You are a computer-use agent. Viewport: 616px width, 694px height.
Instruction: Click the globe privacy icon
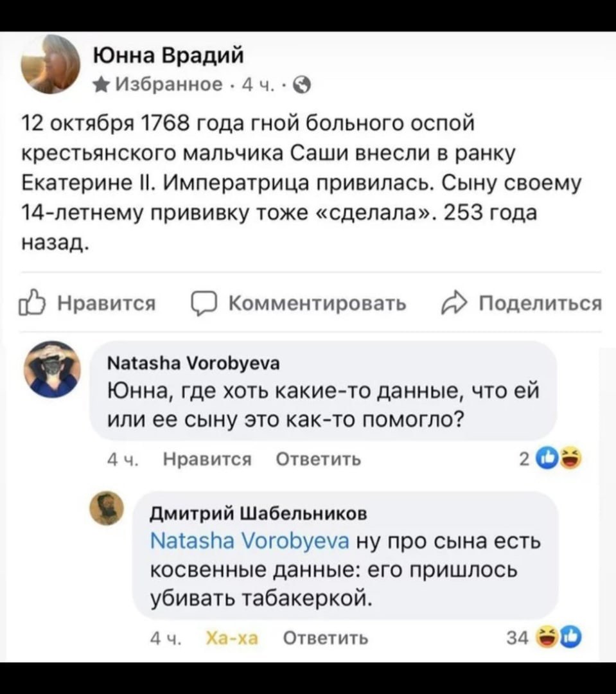click(x=306, y=85)
